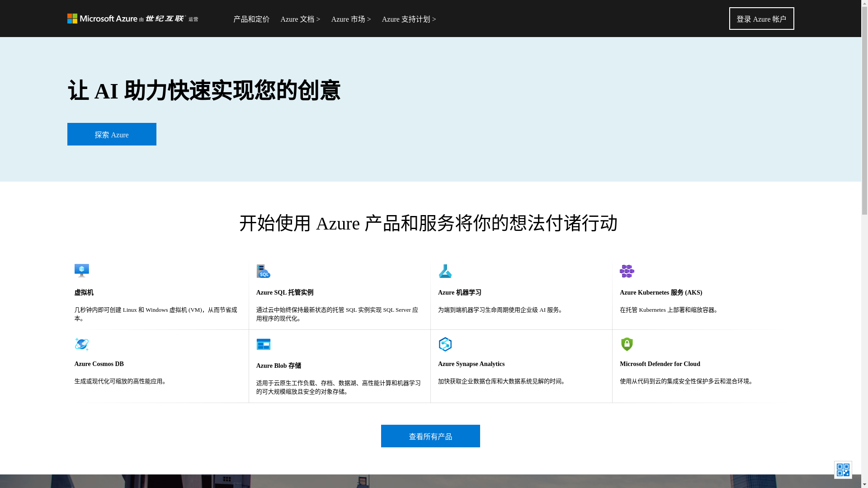Image resolution: width=868 pixels, height=488 pixels.
Task: Click the Azure Synapse Analytics icon
Action: (445, 344)
